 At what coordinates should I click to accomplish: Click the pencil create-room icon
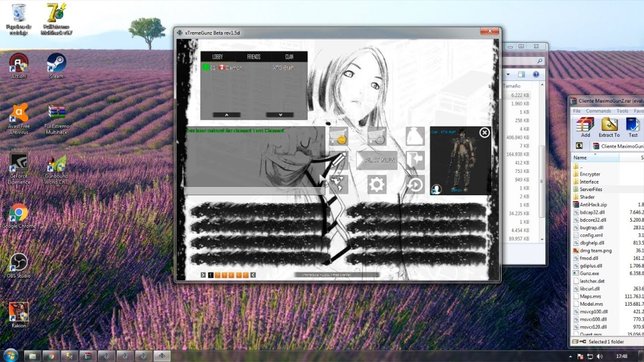tap(339, 160)
